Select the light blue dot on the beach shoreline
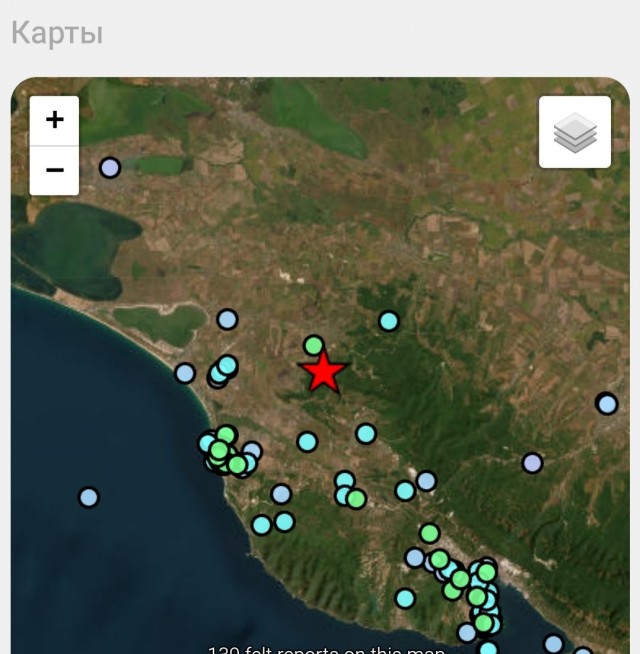The width and height of the screenshot is (640, 654). [x=185, y=373]
